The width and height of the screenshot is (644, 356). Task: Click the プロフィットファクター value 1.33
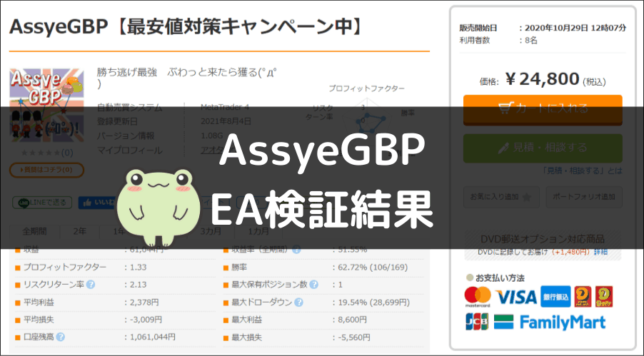coord(138,268)
